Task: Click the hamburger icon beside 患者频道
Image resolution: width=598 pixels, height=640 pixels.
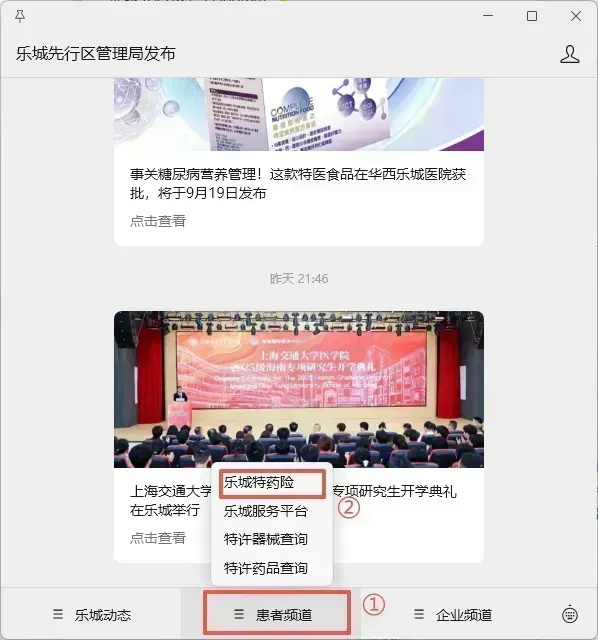Action: 239,614
